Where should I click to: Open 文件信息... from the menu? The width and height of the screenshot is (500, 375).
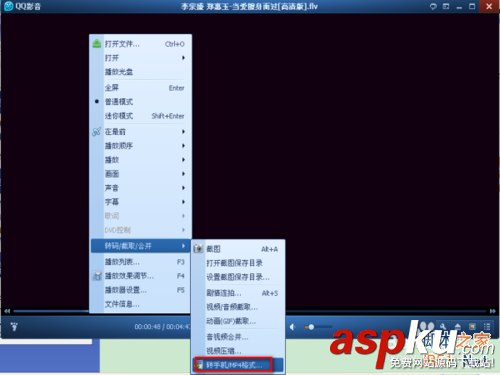[x=141, y=304]
